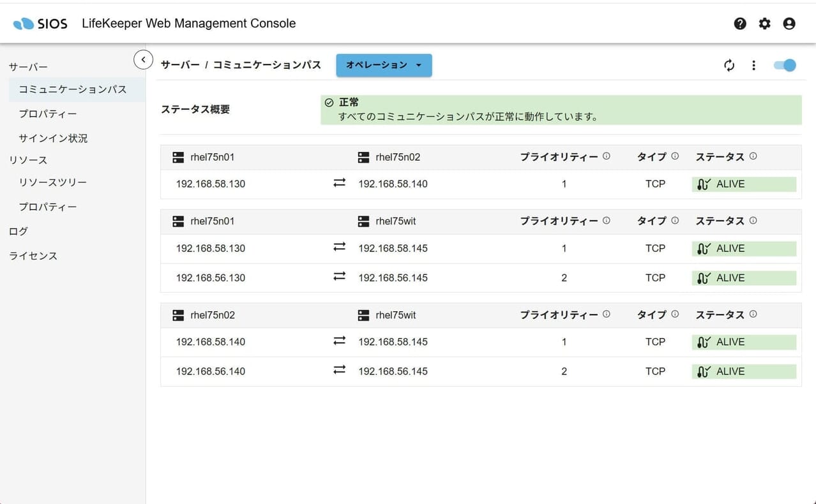The width and height of the screenshot is (816, 504).
Task: Click the 192.168.56.130 address cell
Action: 211,278
